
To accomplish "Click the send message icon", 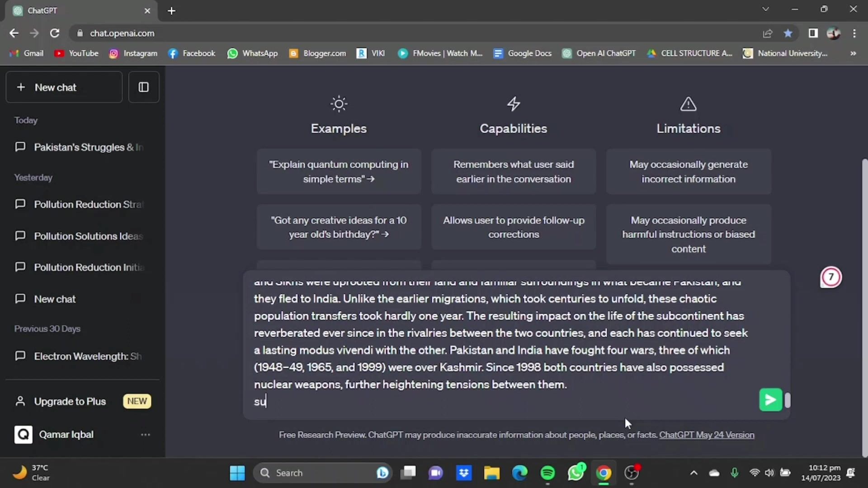I will point(770,399).
